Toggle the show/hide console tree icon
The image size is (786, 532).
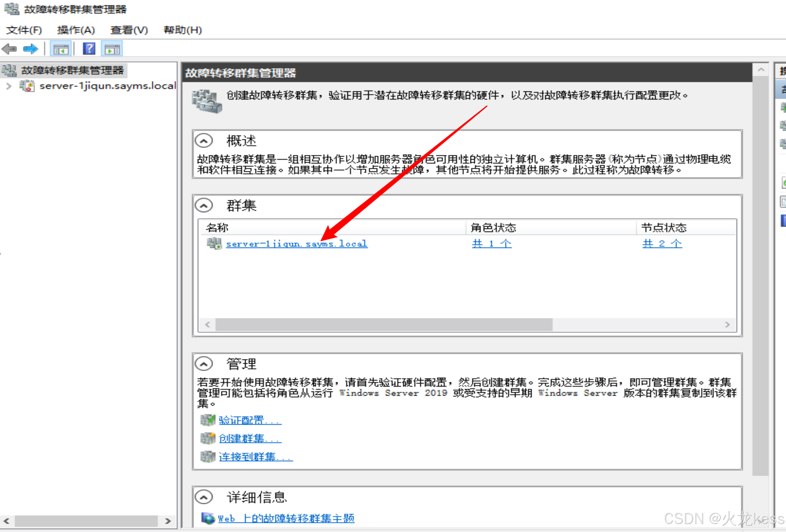click(61, 49)
